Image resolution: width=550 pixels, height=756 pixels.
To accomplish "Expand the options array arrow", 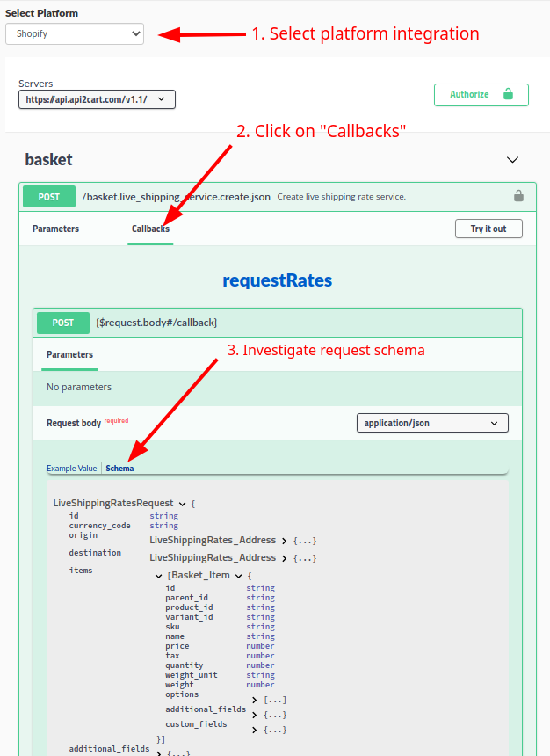I will (x=255, y=700).
